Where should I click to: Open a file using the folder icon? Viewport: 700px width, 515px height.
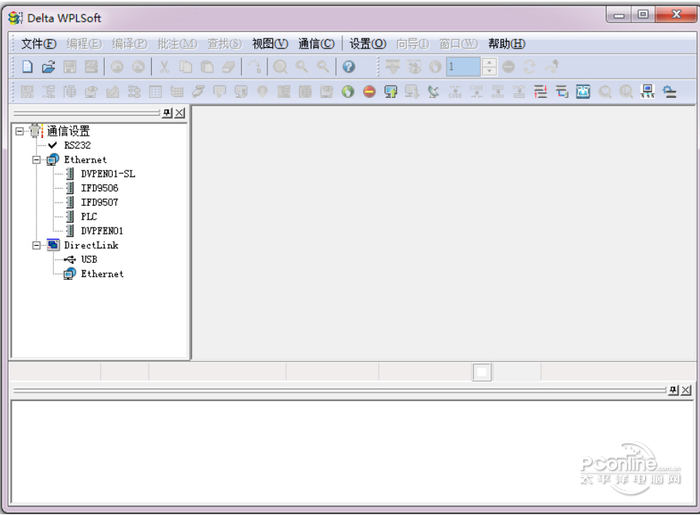48,67
